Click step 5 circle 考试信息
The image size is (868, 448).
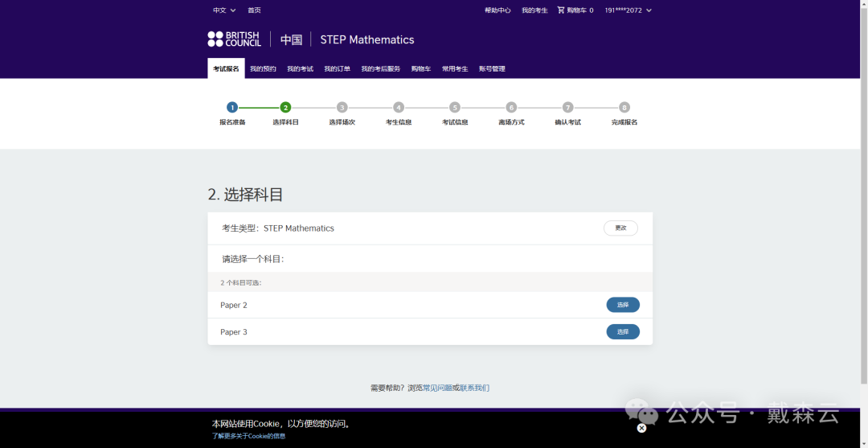click(455, 108)
